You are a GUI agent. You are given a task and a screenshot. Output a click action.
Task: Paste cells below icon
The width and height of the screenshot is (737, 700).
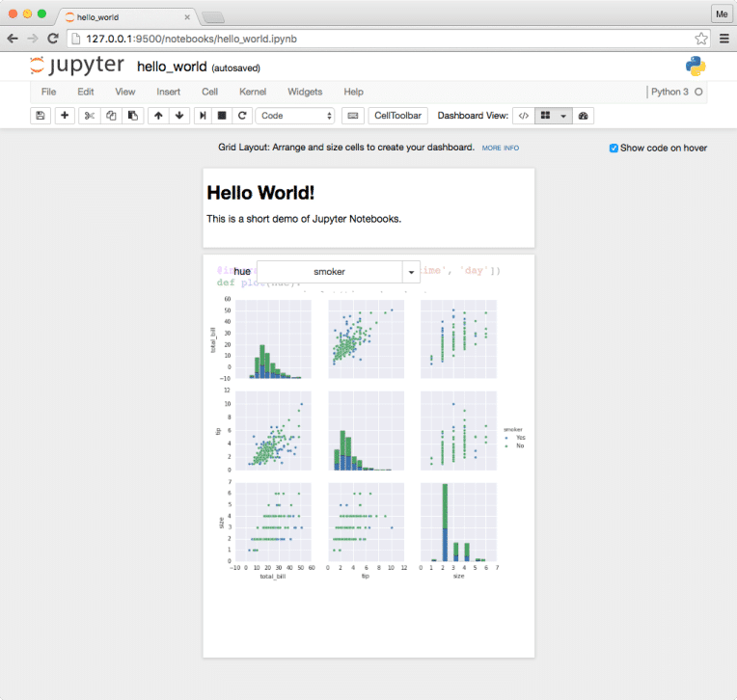132,116
